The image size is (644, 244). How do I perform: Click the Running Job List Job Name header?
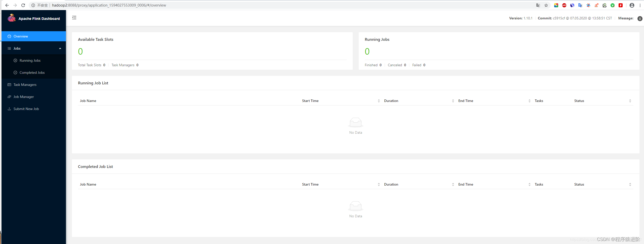[x=88, y=101]
